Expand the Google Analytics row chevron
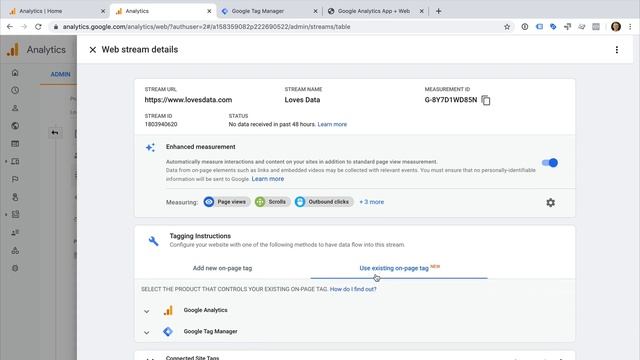 coord(147,311)
